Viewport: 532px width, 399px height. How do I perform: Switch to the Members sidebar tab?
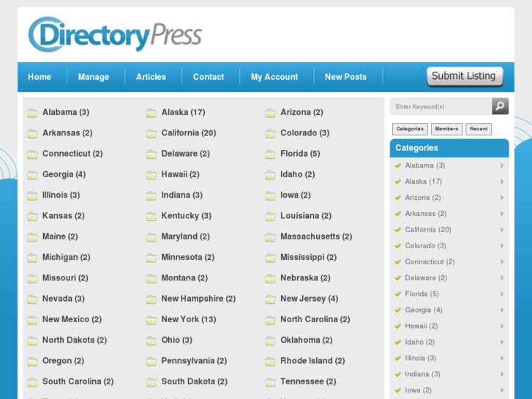pyautogui.click(x=446, y=129)
